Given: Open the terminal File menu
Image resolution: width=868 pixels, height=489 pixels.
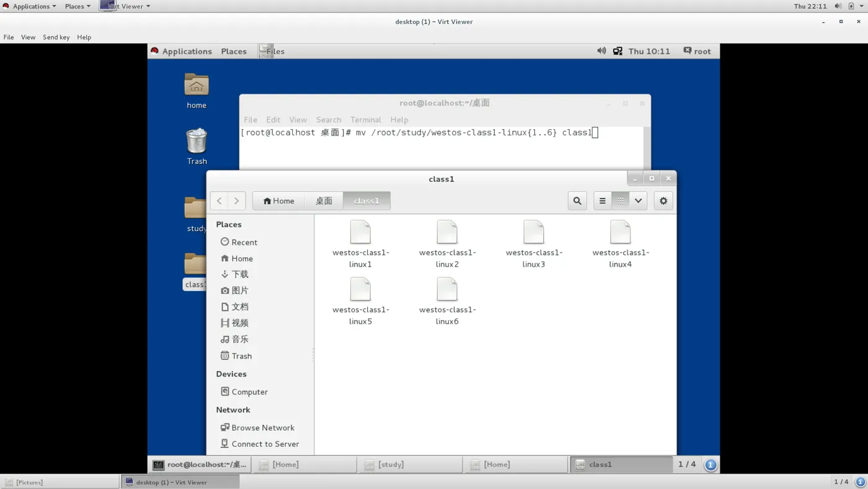Looking at the screenshot, I should click(250, 120).
